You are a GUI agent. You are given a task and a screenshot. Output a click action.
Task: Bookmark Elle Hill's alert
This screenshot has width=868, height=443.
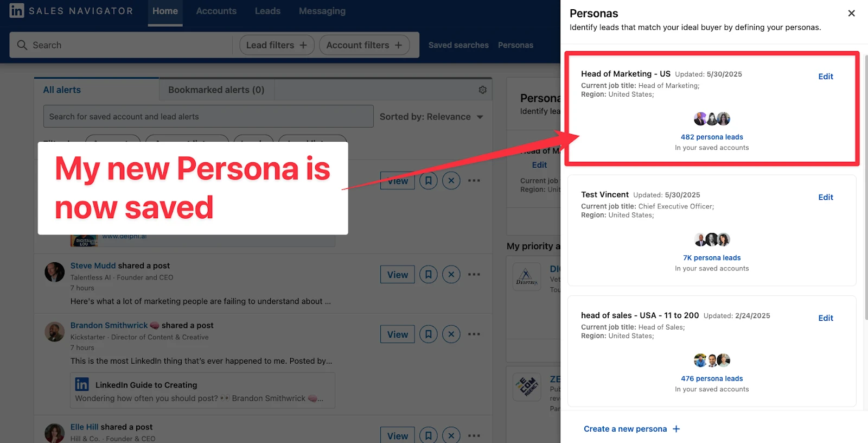pyautogui.click(x=428, y=435)
